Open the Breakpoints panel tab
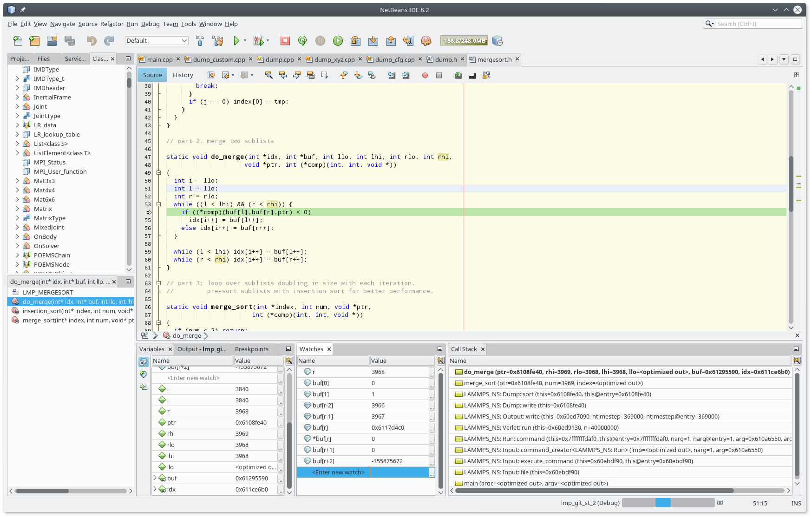This screenshot has height=518, width=812. 251,349
